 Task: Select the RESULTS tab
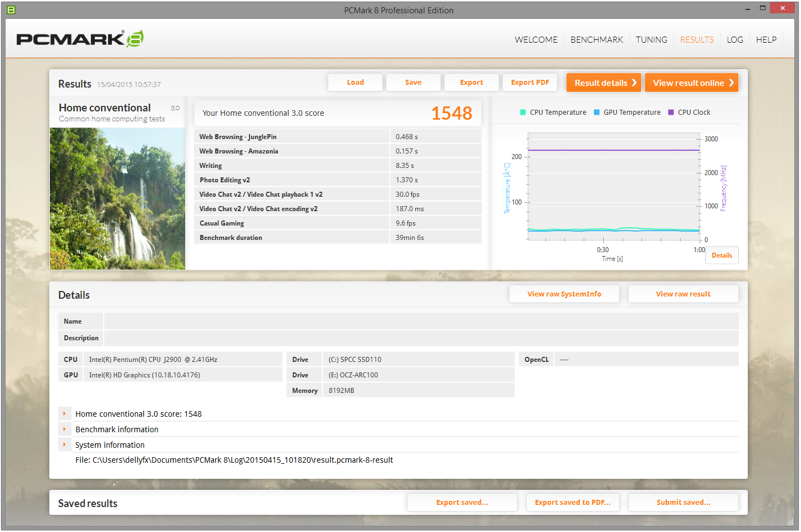(697, 40)
